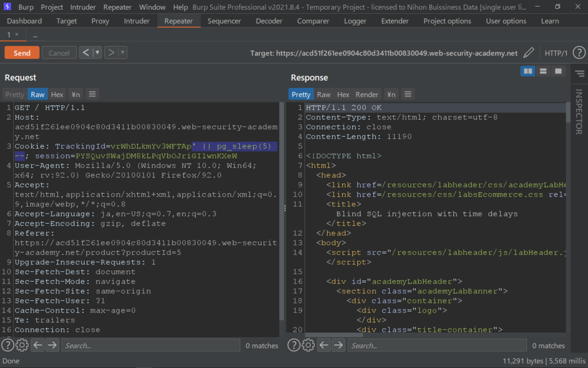Jump to previous Response search match
Image resolution: width=588 pixels, height=368 pixels.
coord(324,345)
